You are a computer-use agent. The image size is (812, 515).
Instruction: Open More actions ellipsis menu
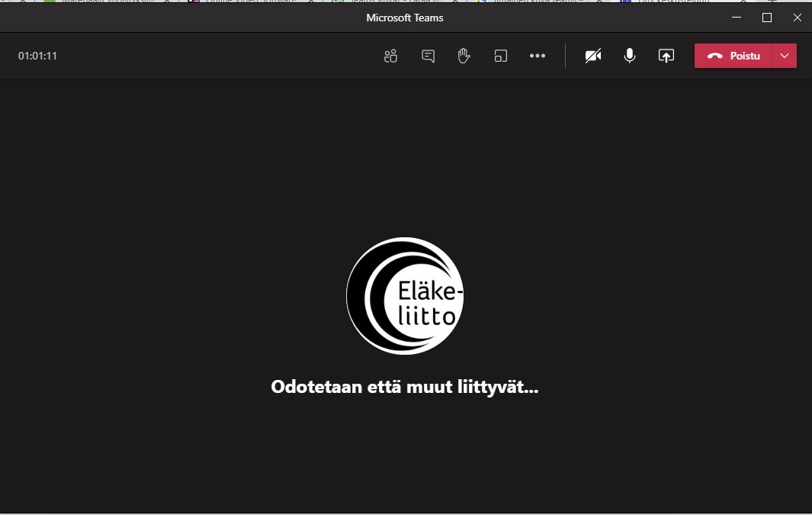click(x=538, y=56)
